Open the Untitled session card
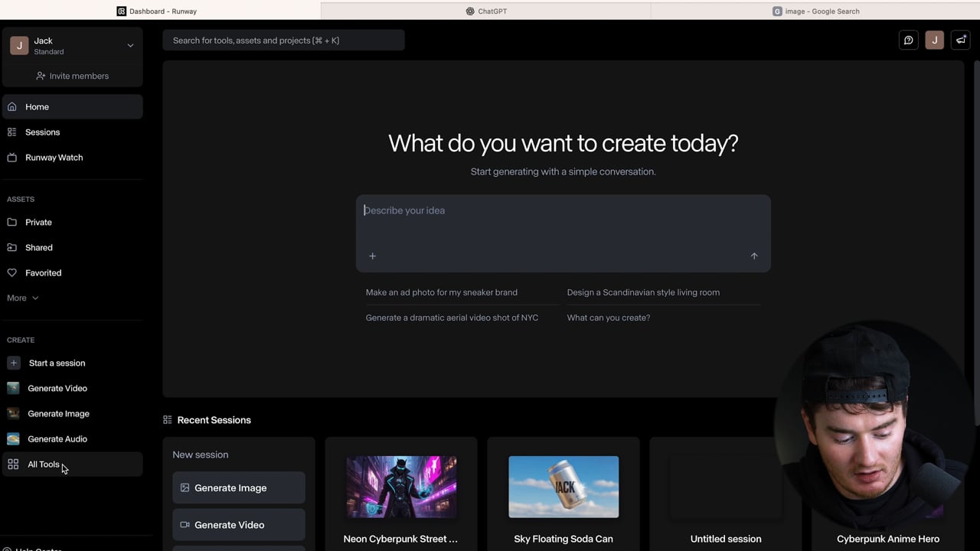This screenshot has height=551, width=980. (726, 495)
